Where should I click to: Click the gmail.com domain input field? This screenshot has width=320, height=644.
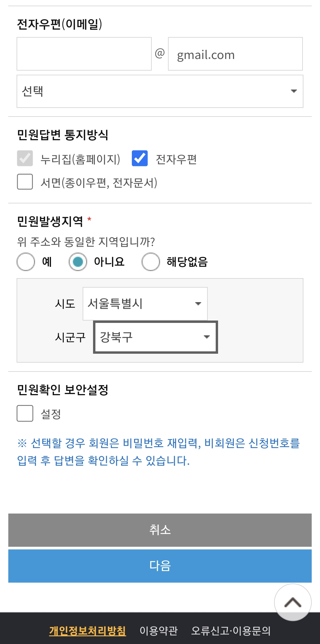click(x=235, y=53)
